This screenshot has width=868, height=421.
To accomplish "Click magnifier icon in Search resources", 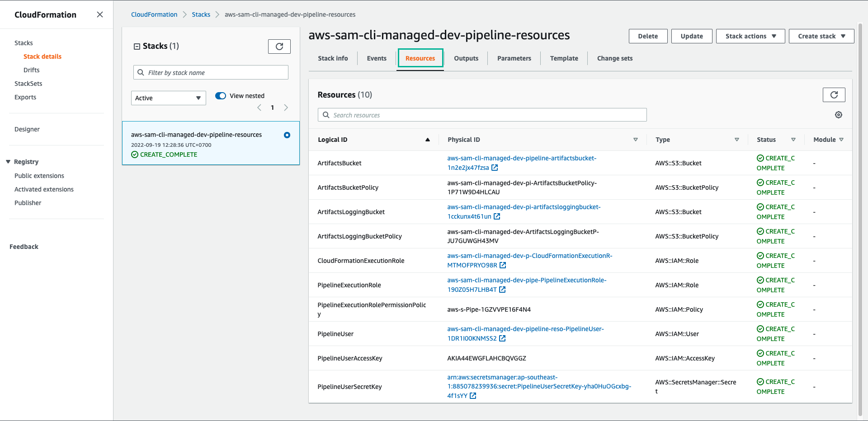I will pyautogui.click(x=326, y=115).
